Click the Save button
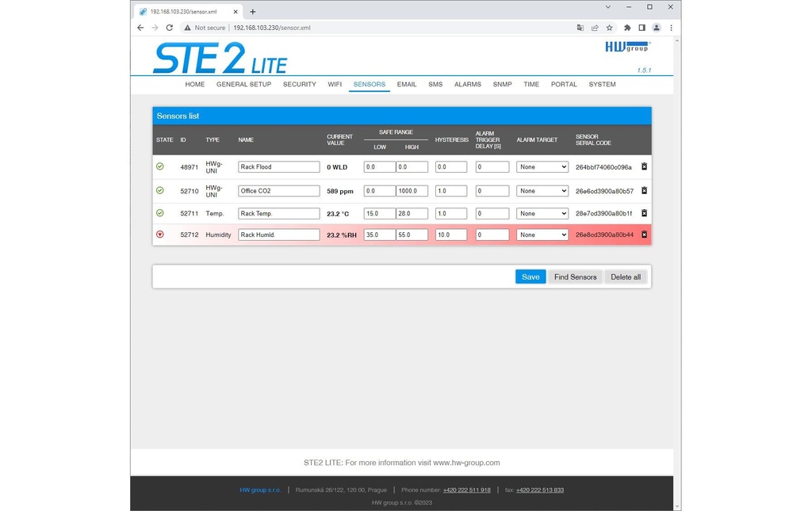The image size is (812, 511). coord(530,276)
